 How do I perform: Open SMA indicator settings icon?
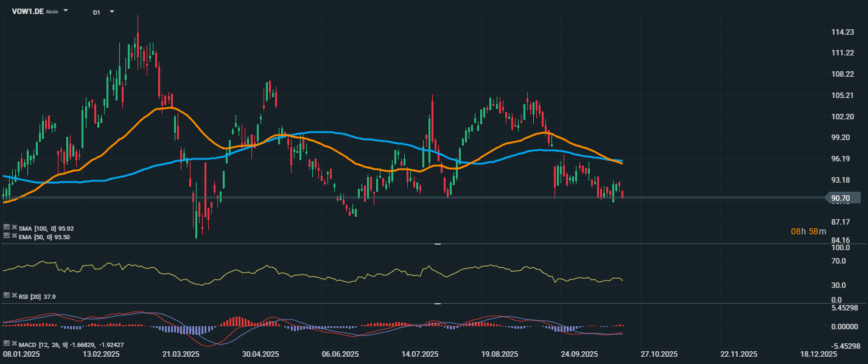[6, 227]
